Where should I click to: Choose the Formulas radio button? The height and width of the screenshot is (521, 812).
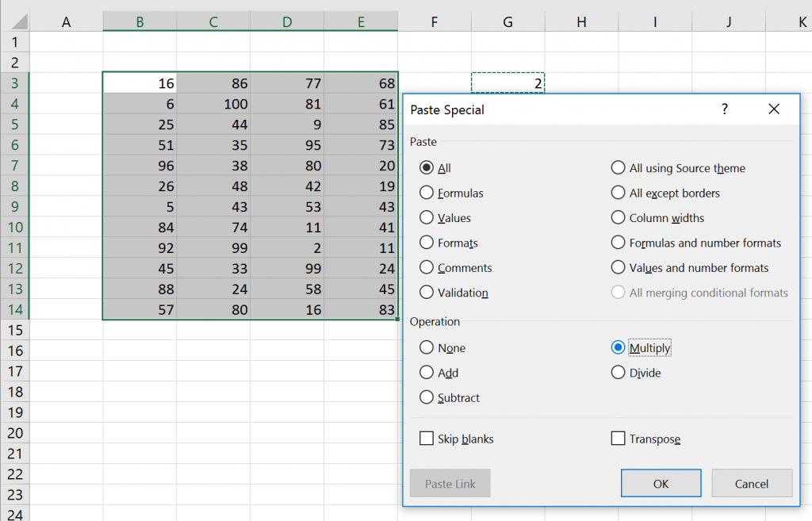(x=427, y=193)
